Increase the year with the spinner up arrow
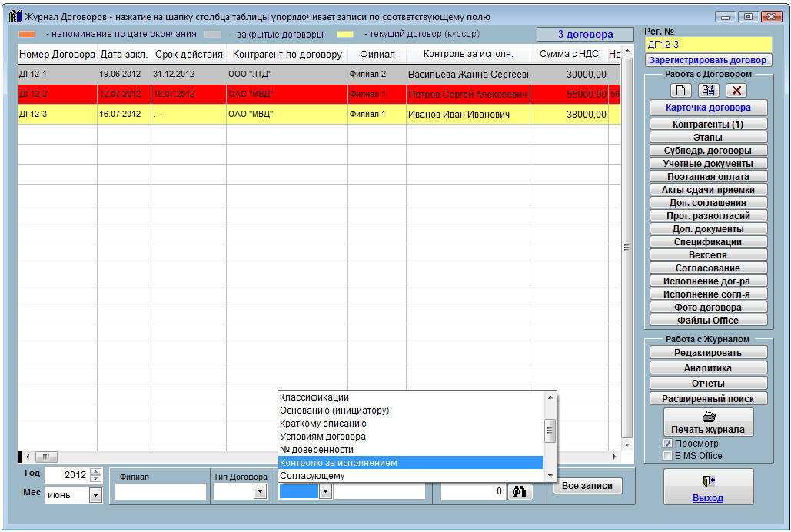Image resolution: width=791 pixels, height=532 pixels. 95,471
